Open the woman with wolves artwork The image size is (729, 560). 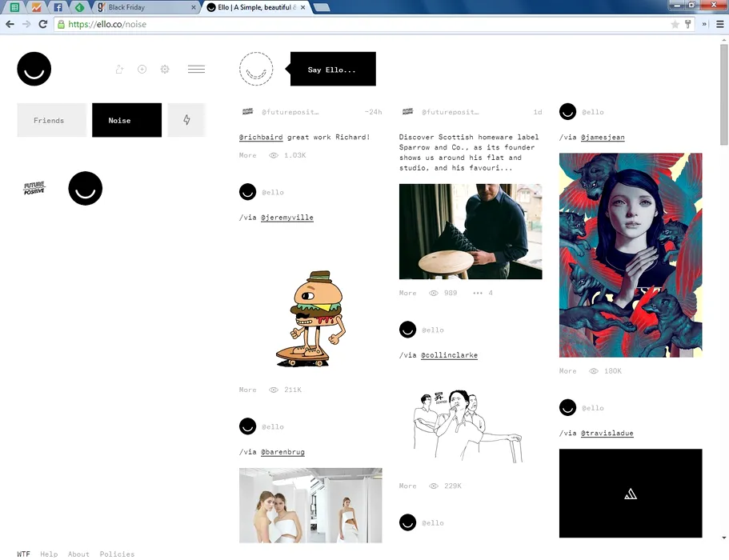coord(631,255)
